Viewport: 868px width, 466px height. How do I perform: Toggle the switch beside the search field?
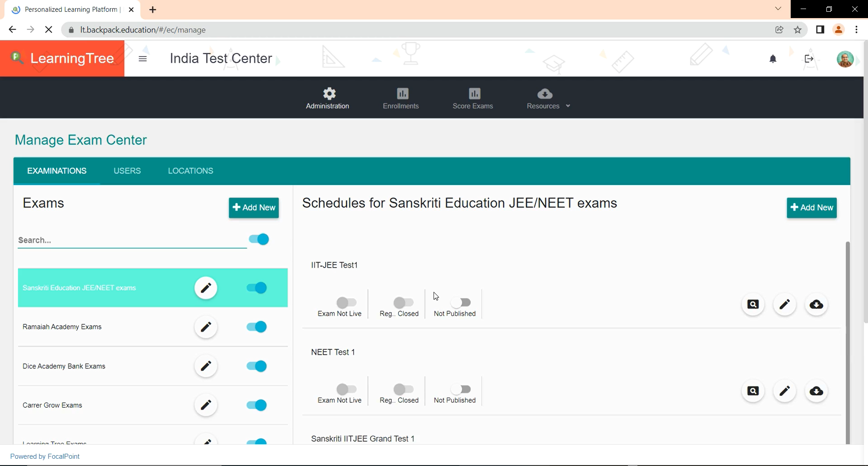point(259,239)
